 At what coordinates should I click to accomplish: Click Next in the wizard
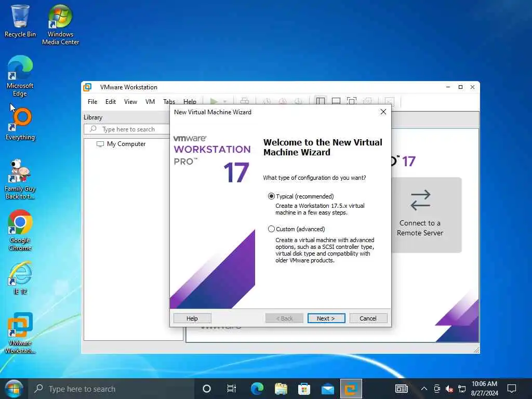326,318
